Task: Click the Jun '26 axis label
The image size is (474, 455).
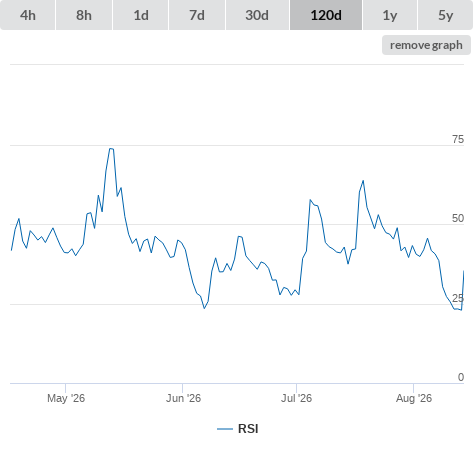Action: [183, 398]
